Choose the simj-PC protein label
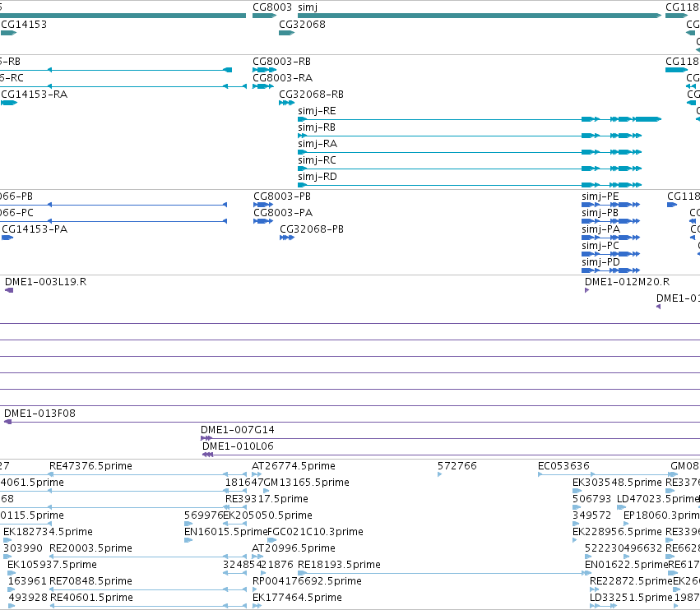Image resolution: width=700 pixels, height=610 pixels. pos(600,247)
